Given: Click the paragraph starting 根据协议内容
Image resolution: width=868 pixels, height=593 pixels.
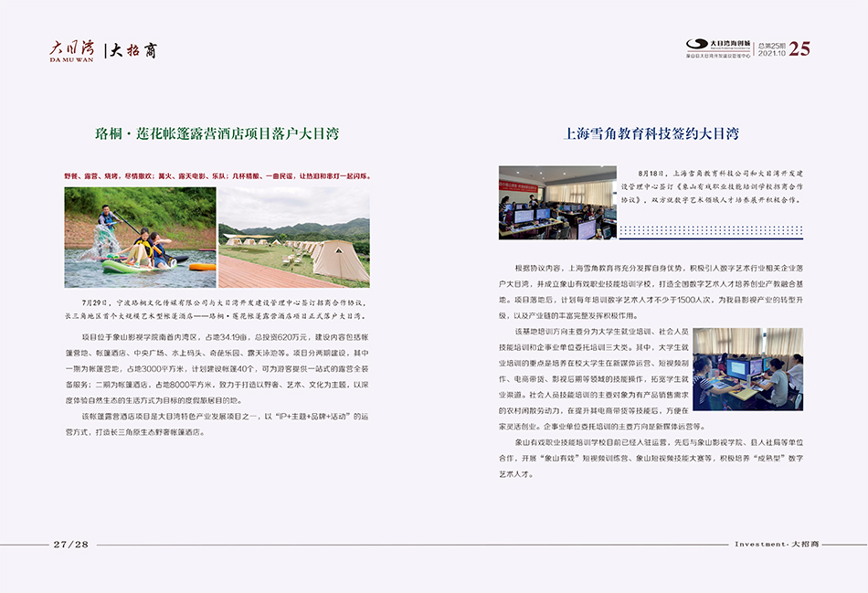Looking at the screenshot, I should [x=651, y=291].
